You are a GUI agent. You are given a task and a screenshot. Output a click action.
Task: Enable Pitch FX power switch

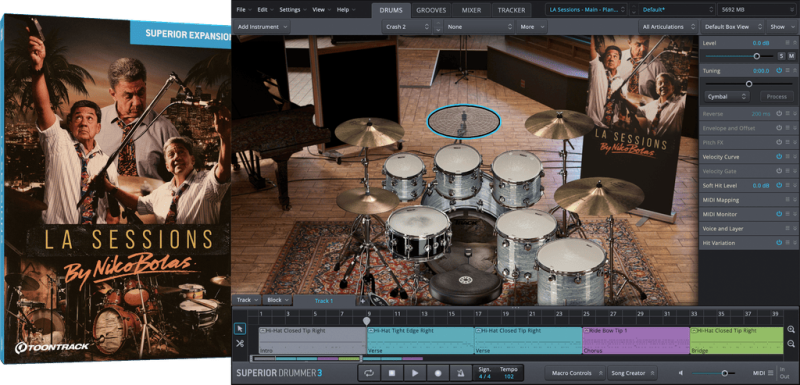(x=779, y=142)
